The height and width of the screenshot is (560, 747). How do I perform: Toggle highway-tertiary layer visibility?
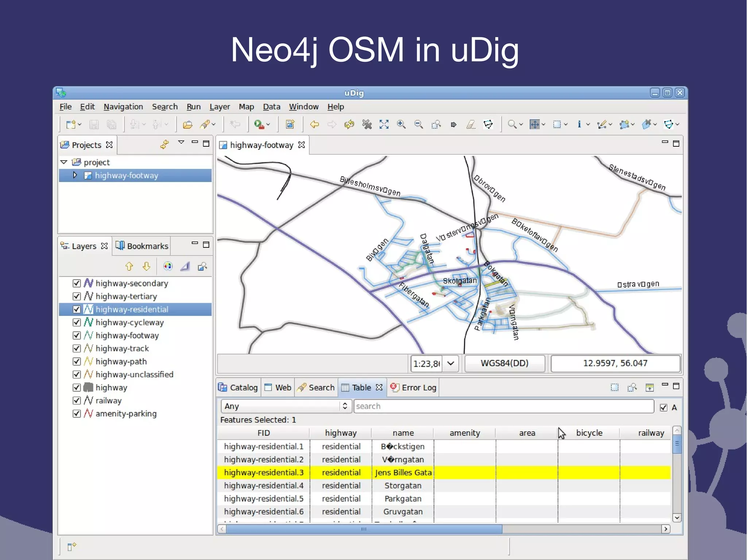coord(77,296)
